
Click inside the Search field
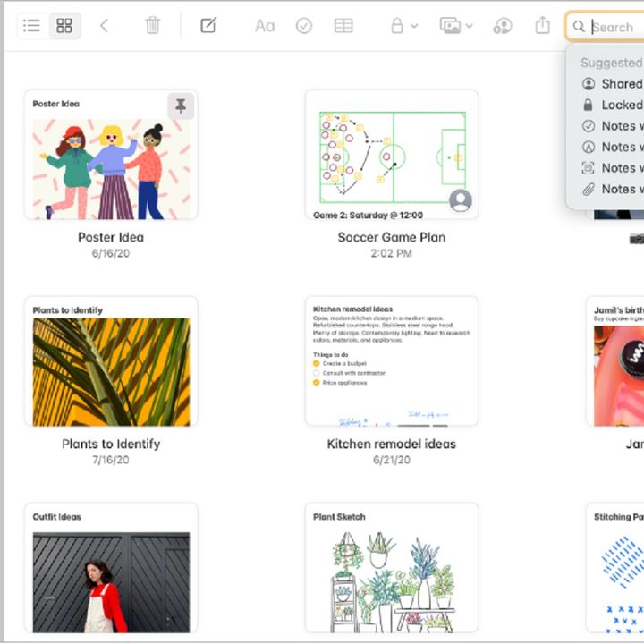pos(605,27)
